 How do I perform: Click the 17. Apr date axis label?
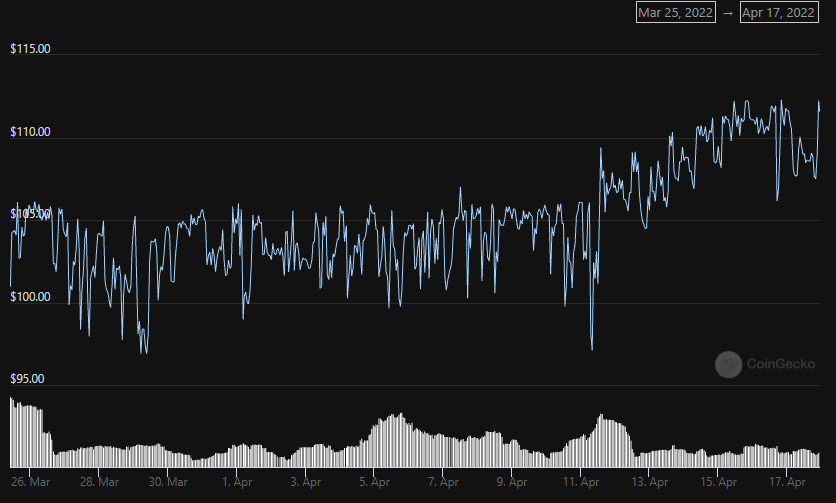(x=787, y=482)
